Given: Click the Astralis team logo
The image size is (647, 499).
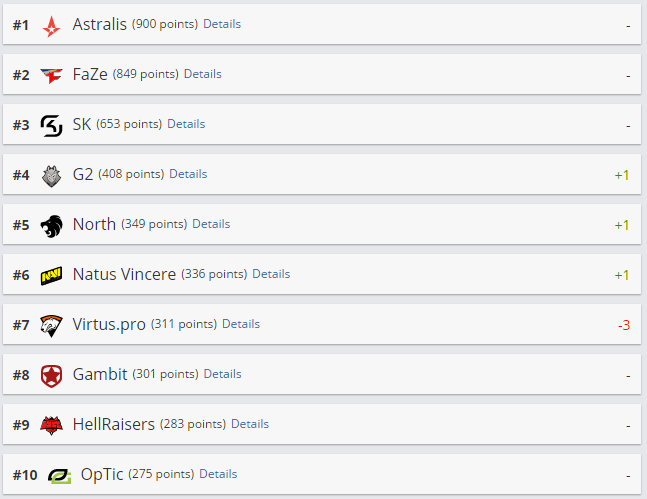Looking at the screenshot, I should pyautogui.click(x=51, y=25).
